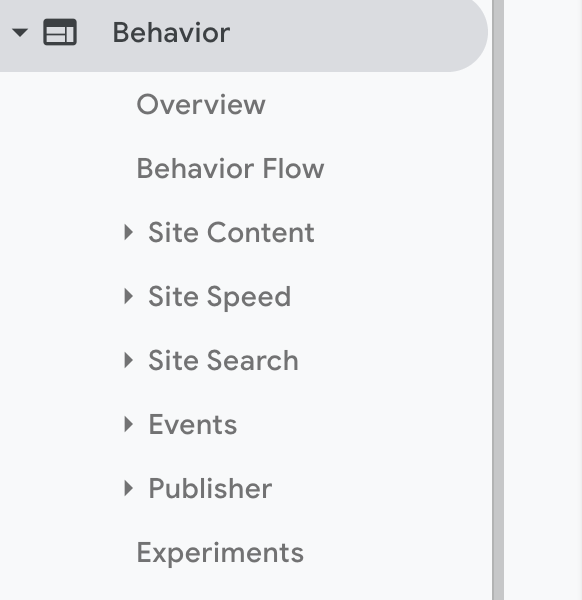
Task: Collapse the Behavior section arrow
Action: point(20,33)
